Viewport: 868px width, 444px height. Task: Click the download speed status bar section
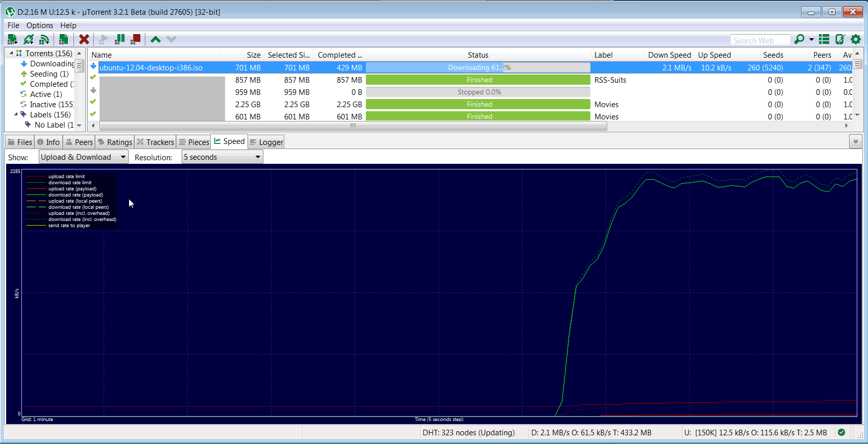click(591, 432)
